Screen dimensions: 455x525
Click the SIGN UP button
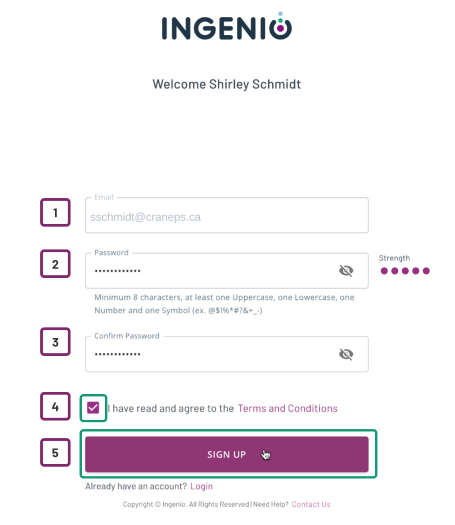click(227, 454)
